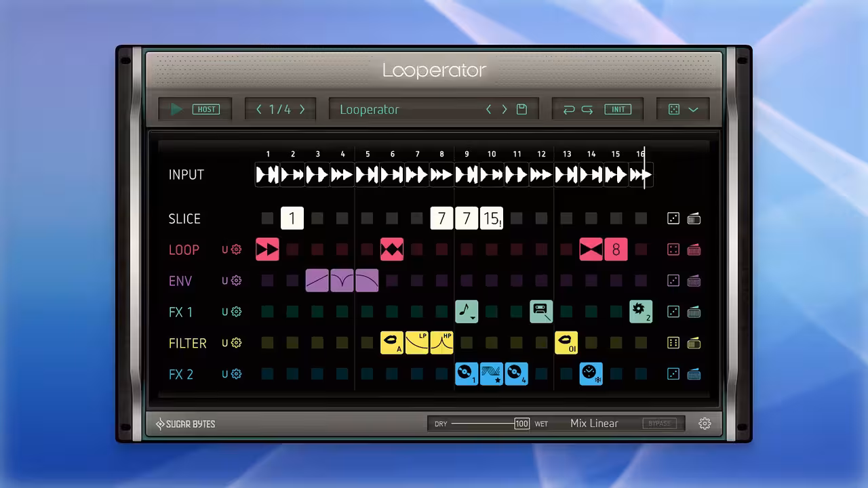Viewport: 868px width, 488px height.
Task: Randomize the FX 2 row with its dice icon
Action: 673,374
